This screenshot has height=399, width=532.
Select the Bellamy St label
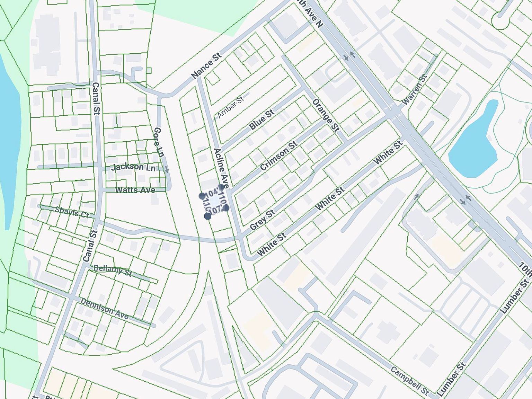(113, 270)
